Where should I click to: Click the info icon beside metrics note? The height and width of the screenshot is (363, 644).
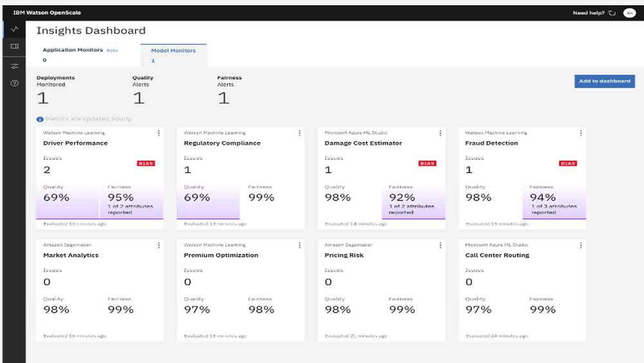point(40,119)
